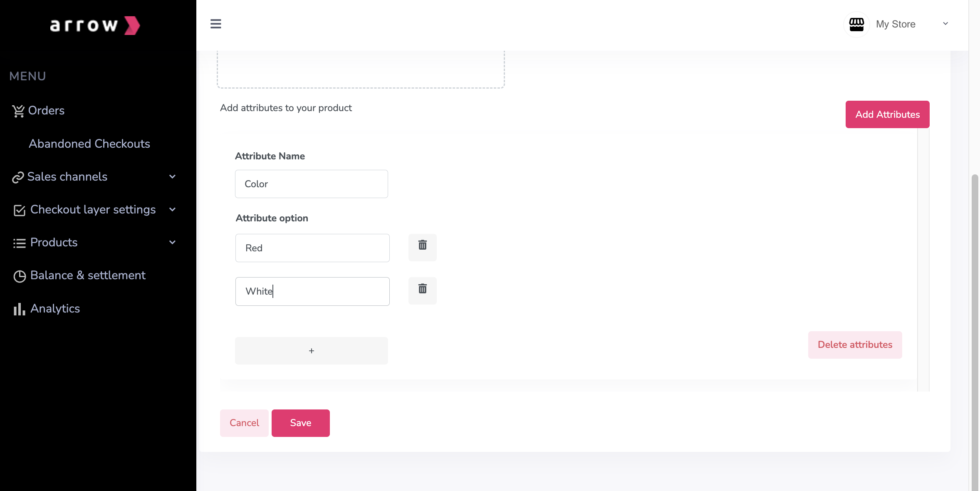
Task: Click Delete attributes button
Action: pyautogui.click(x=855, y=345)
